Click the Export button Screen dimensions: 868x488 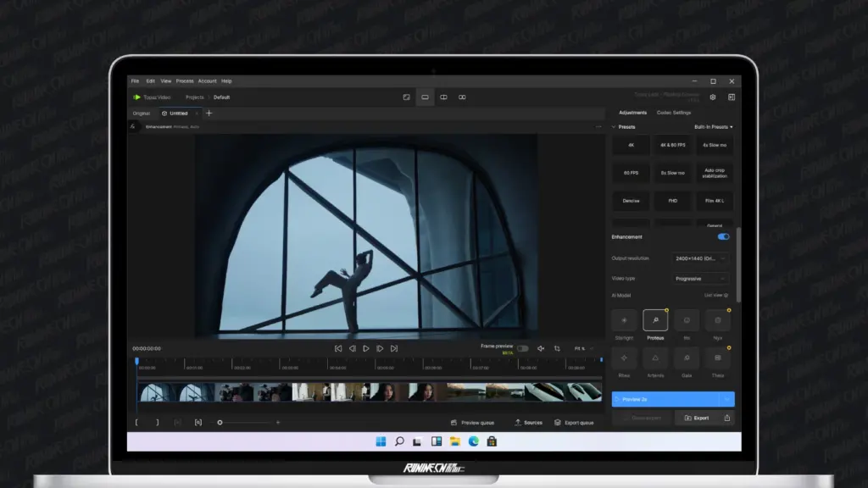(696, 418)
